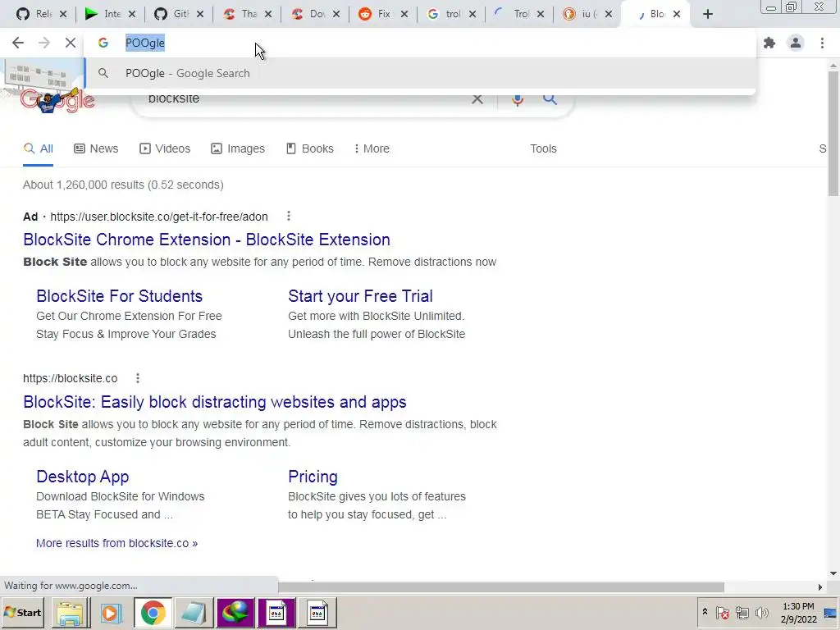The width and height of the screenshot is (840, 630).
Task: Open the 'Desktop App' sitelink
Action: (83, 477)
